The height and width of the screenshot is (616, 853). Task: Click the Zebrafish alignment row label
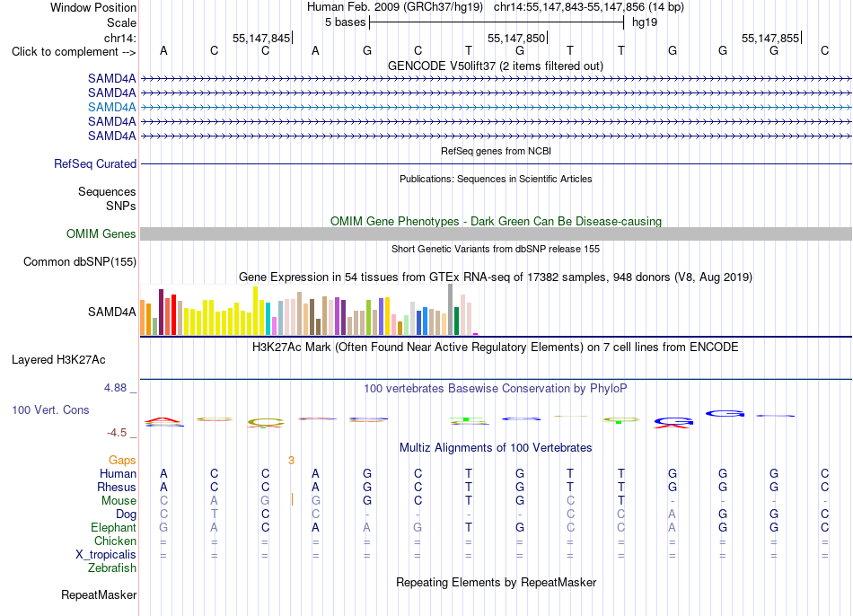pos(112,568)
